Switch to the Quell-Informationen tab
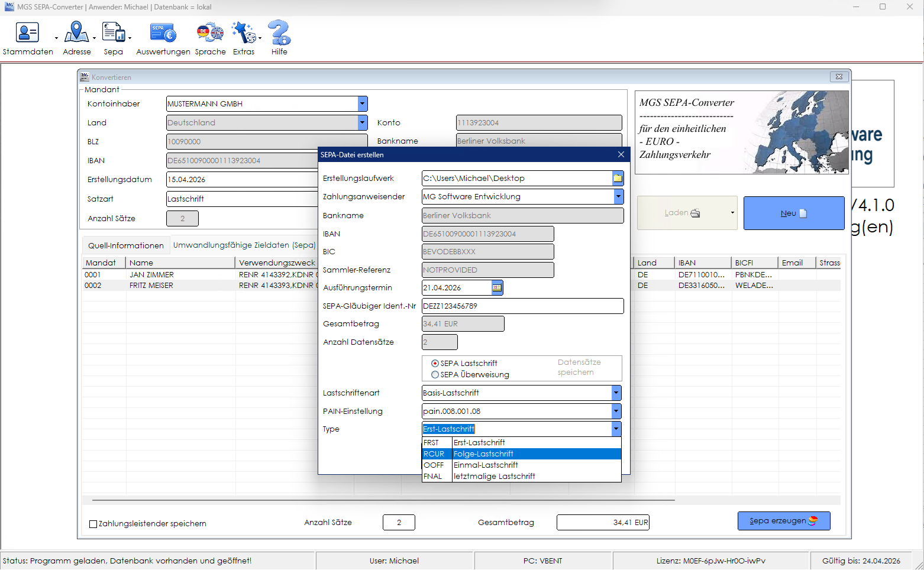Image resolution: width=924 pixels, height=570 pixels. 126,245
